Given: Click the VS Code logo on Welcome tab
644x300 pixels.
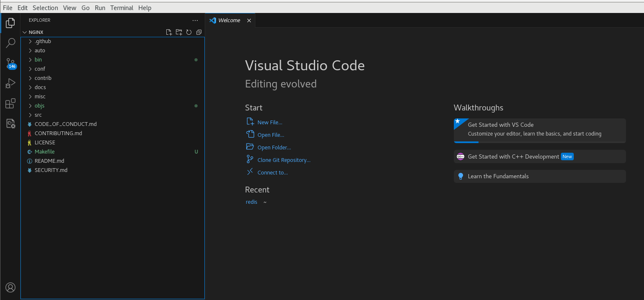Looking at the screenshot, I should pyautogui.click(x=213, y=20).
